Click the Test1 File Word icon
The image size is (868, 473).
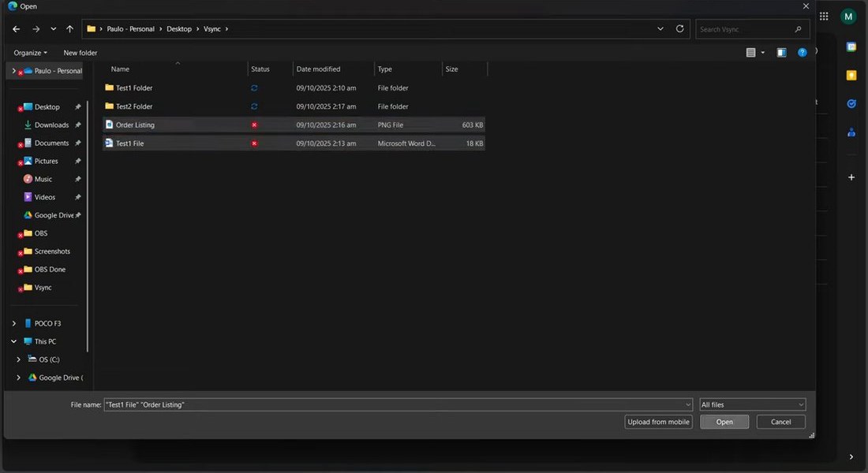point(109,143)
